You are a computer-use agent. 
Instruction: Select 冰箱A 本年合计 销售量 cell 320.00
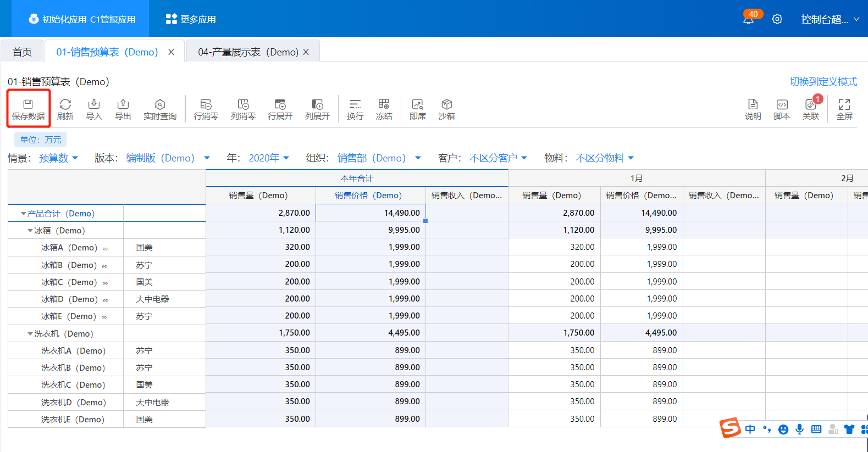[x=261, y=247]
